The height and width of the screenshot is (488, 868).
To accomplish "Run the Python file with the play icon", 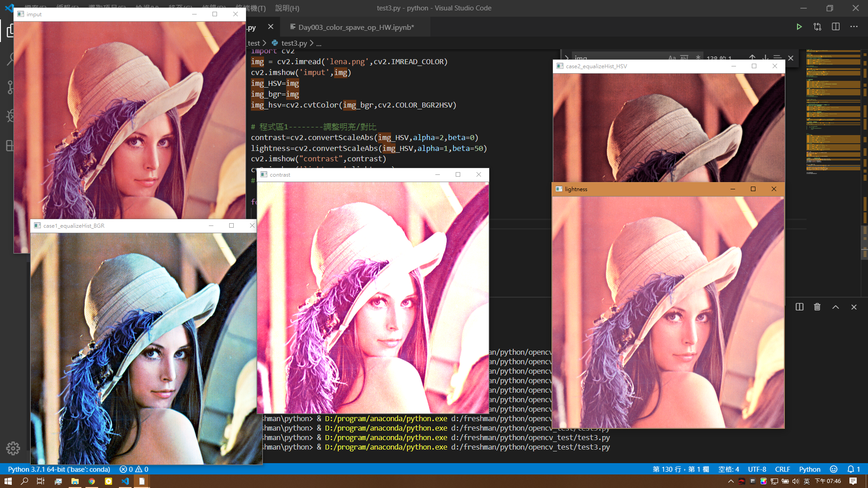I will (799, 27).
